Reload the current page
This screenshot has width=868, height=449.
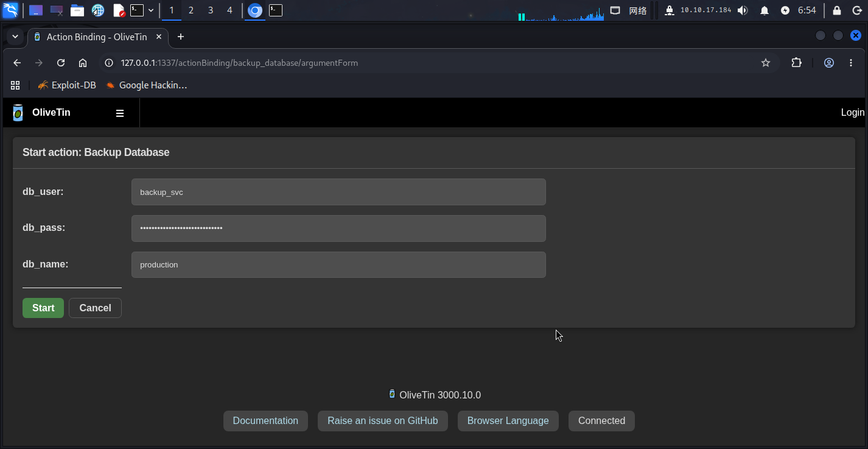(61, 63)
